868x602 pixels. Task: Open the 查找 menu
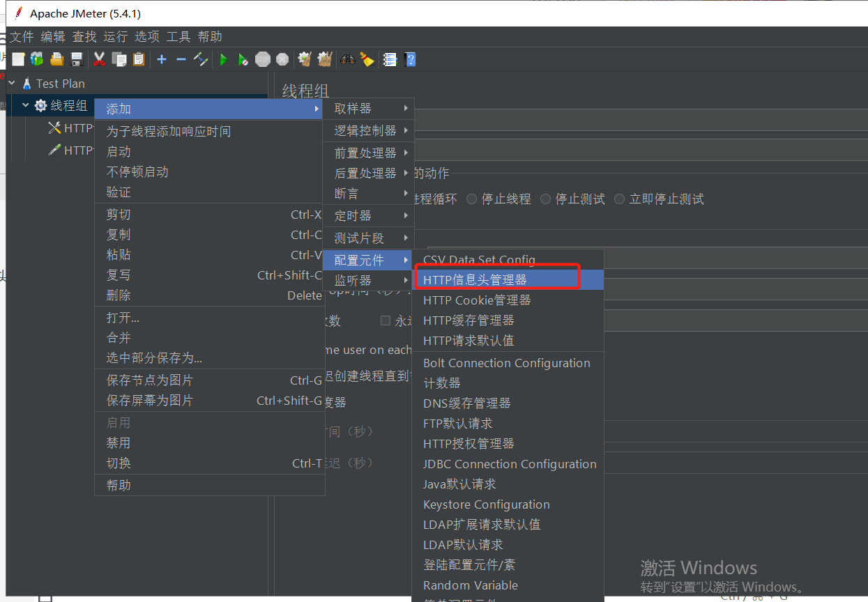click(84, 37)
